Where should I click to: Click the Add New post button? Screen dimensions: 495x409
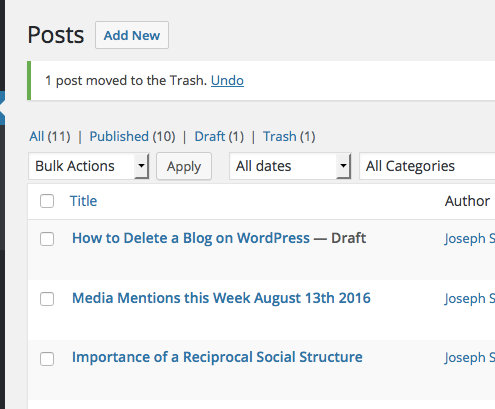[132, 35]
